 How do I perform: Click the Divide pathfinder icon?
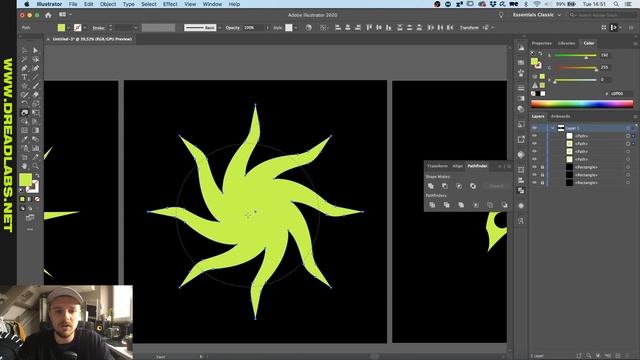tap(432, 205)
